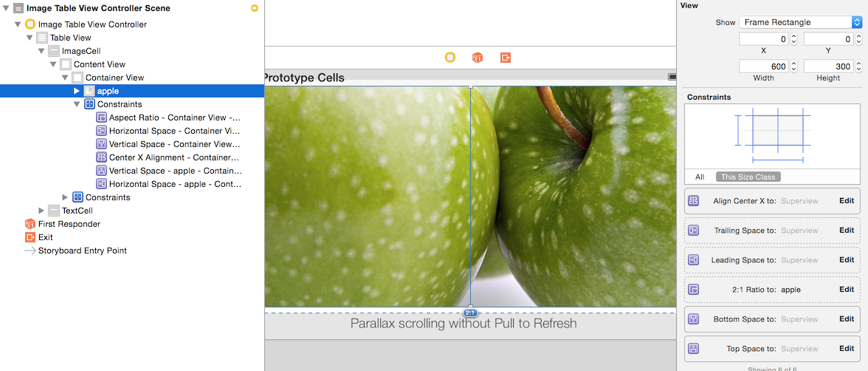
Task: Select the Table View outline icon
Action: point(42,38)
